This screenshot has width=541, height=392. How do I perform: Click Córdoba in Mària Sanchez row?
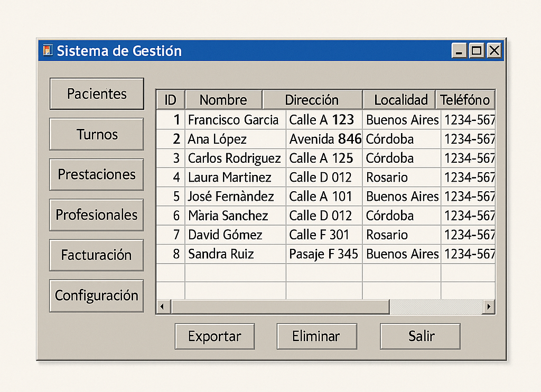click(402, 216)
